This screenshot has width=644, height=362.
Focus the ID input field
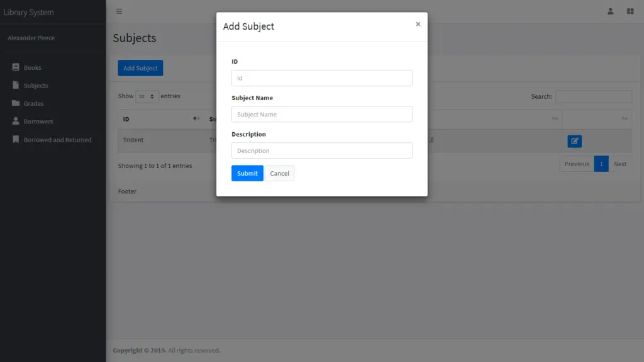tap(321, 78)
